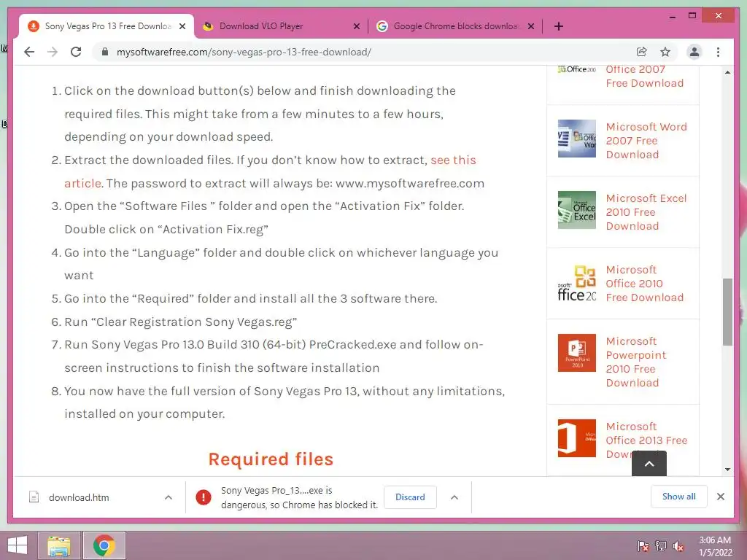
Task: Open Microsoft Powerpoint 2010 Free Download link
Action: tap(636, 362)
